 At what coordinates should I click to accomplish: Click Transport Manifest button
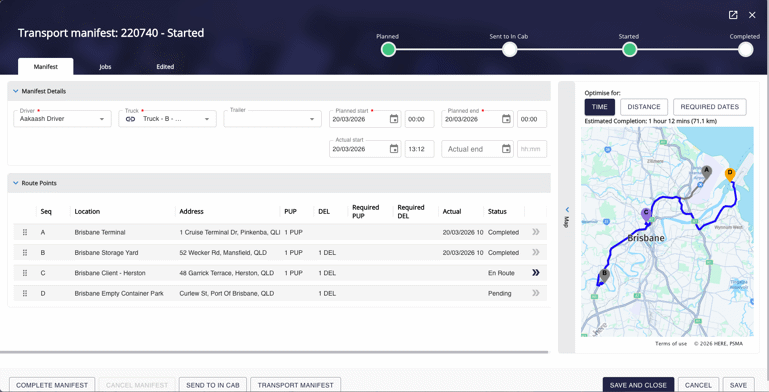pyautogui.click(x=296, y=385)
